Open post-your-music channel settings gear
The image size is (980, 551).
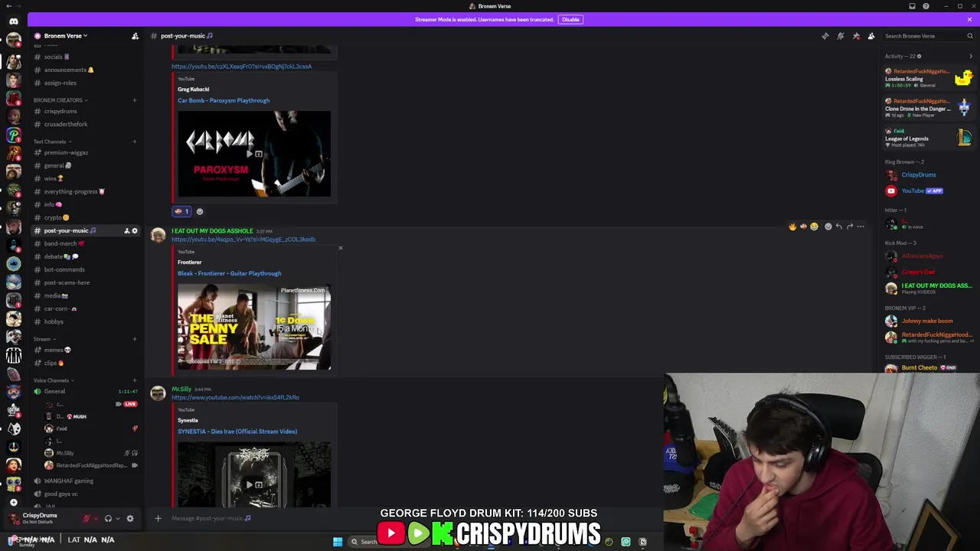(135, 230)
